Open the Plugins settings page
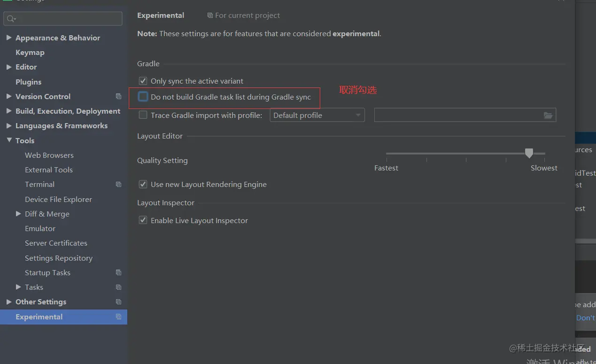The image size is (596, 364). [x=28, y=82]
